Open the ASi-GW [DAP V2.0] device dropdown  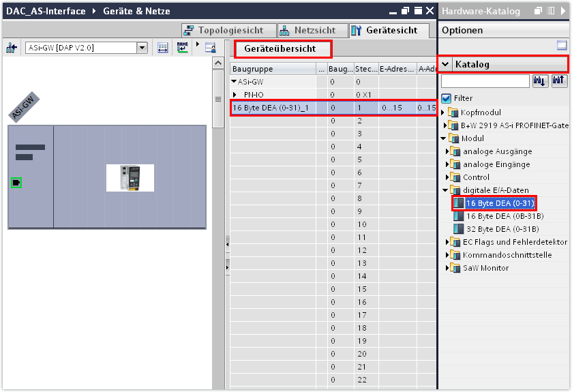[142, 48]
